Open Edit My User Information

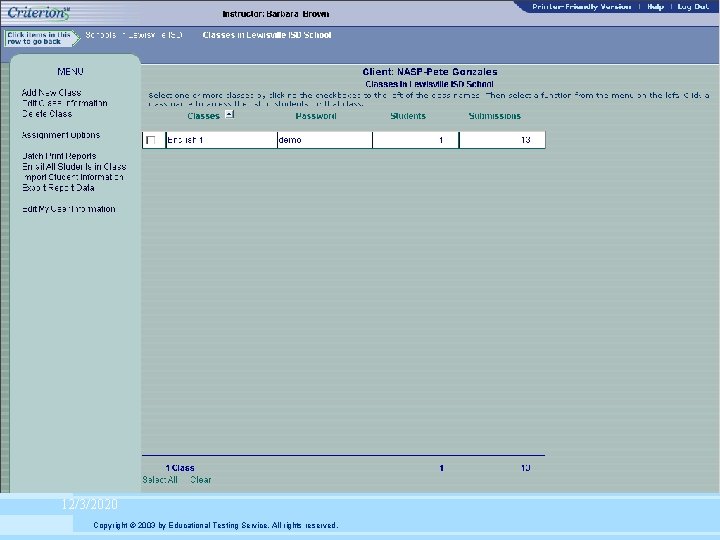click(x=68, y=209)
